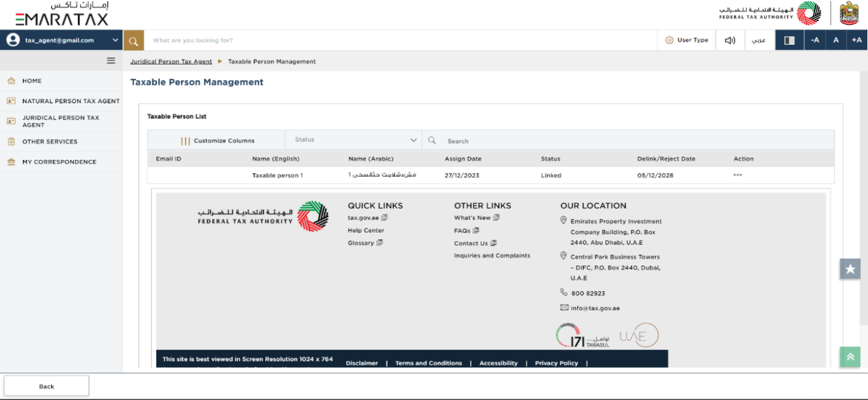Click the footer Federal Tax Authority logo
The image size is (868, 400).
pyautogui.click(x=263, y=216)
